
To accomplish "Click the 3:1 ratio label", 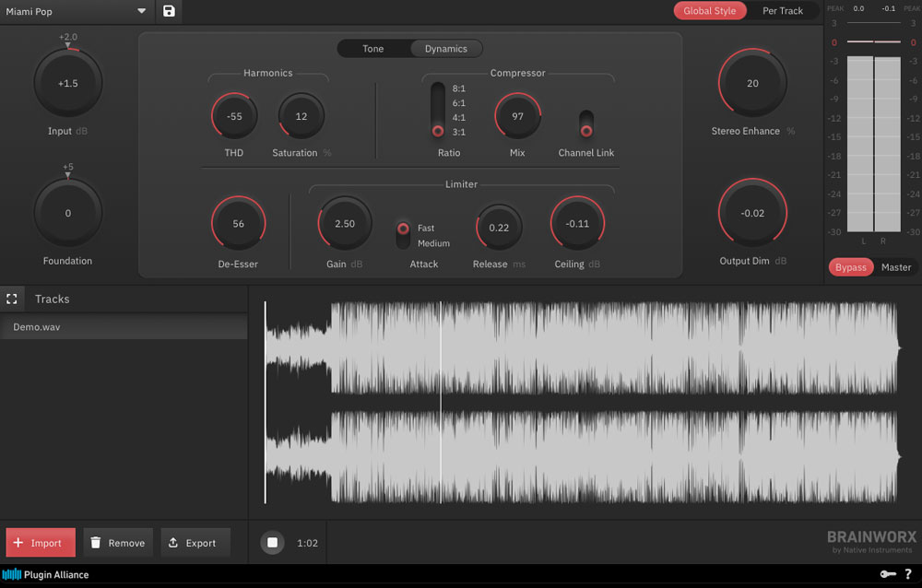I will 458,132.
